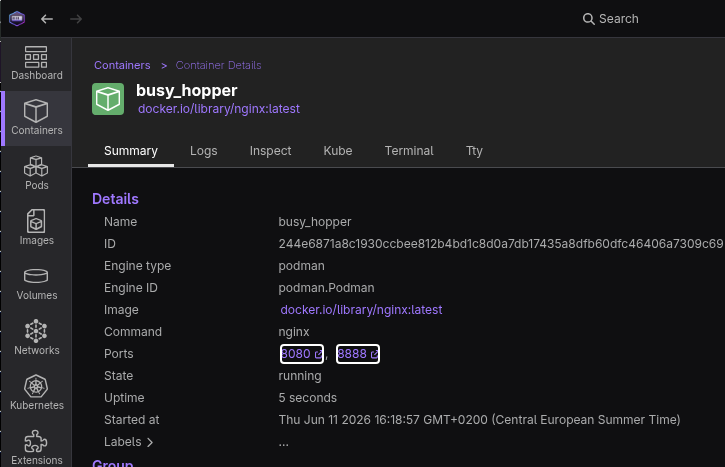Click the Podman Desktop logo icon
This screenshot has height=467, width=725.
[x=17, y=18]
